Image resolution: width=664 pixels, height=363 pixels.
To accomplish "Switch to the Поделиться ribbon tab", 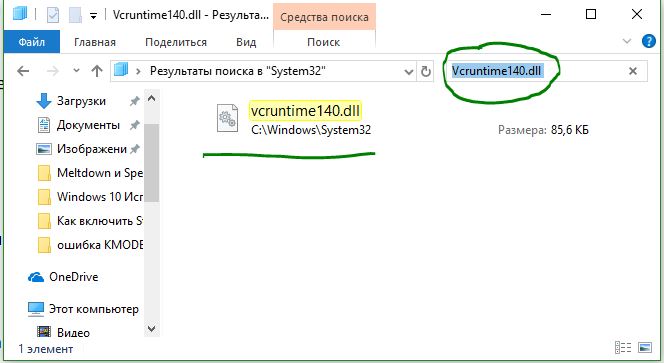I will click(176, 42).
